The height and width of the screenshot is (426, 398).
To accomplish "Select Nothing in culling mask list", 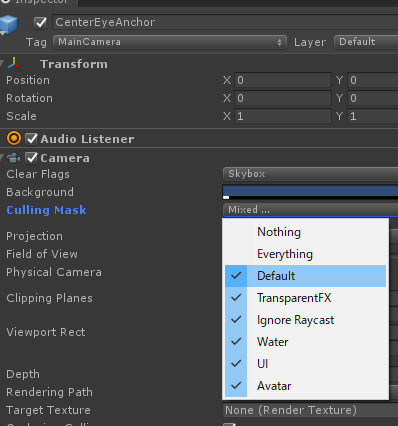I will 305,232.
